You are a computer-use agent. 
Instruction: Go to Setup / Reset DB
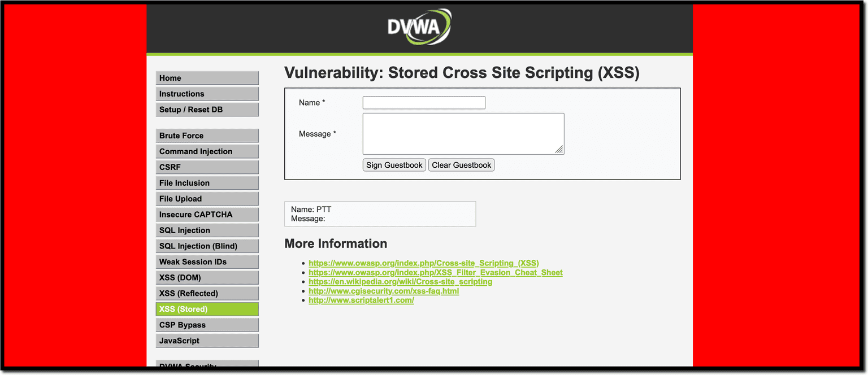(207, 109)
